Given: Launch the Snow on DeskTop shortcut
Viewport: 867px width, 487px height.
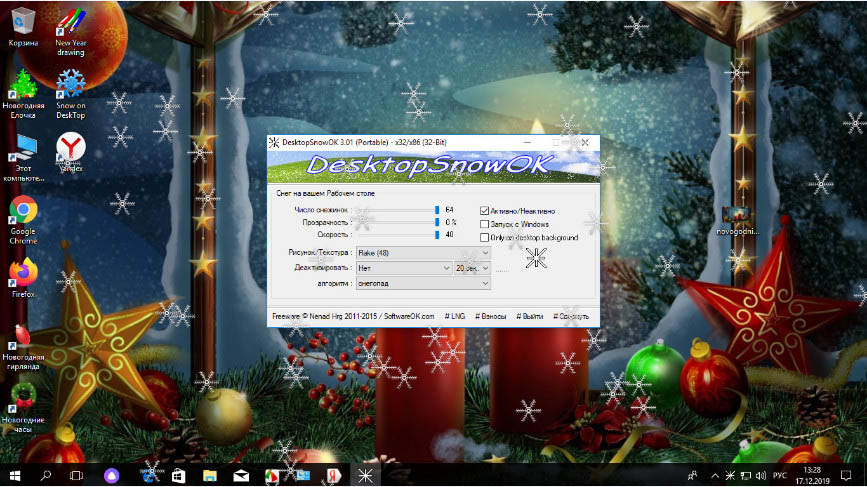Looking at the screenshot, I should [71, 94].
